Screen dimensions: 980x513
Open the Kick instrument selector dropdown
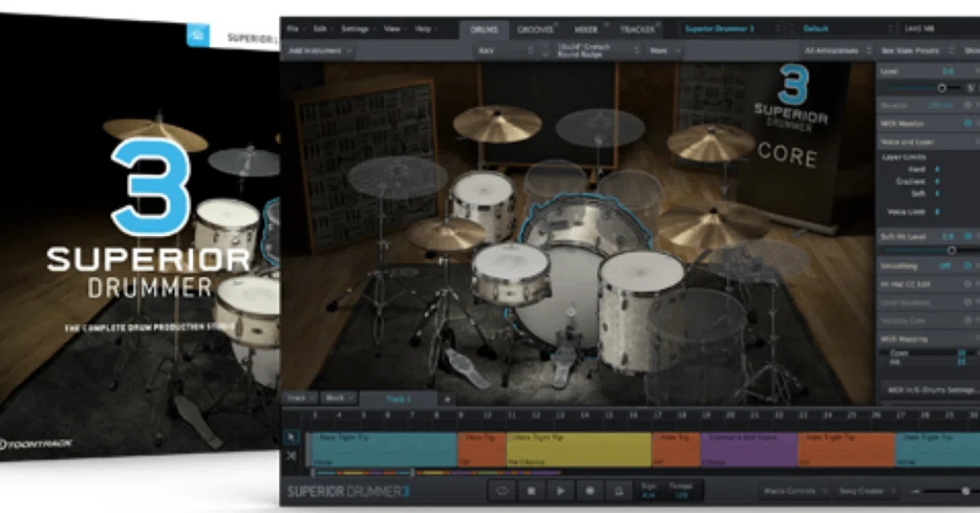[504, 51]
